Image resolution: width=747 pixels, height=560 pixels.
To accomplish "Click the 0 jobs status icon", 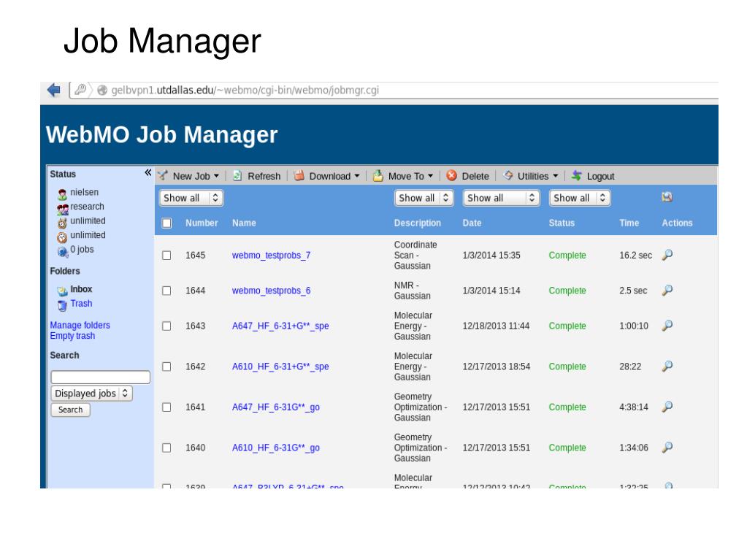I will pos(62,251).
